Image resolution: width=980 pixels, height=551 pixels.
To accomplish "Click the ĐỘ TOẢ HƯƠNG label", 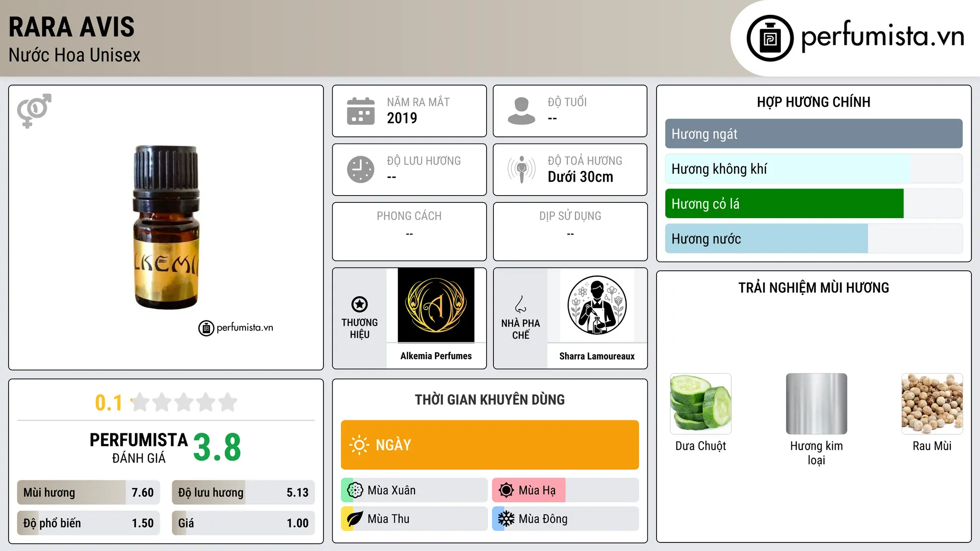I will coord(585,161).
